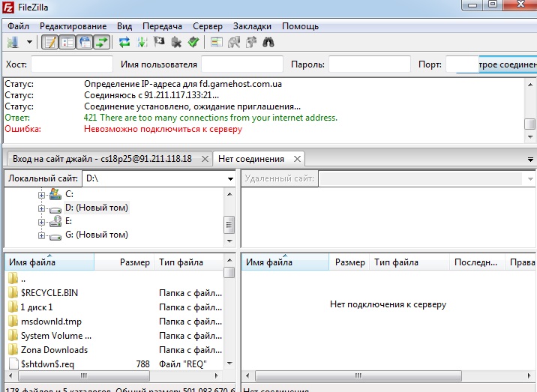This screenshot has width=537, height=392.
Task: Select the $shtdwn$.req file icon
Action: (x=13, y=364)
